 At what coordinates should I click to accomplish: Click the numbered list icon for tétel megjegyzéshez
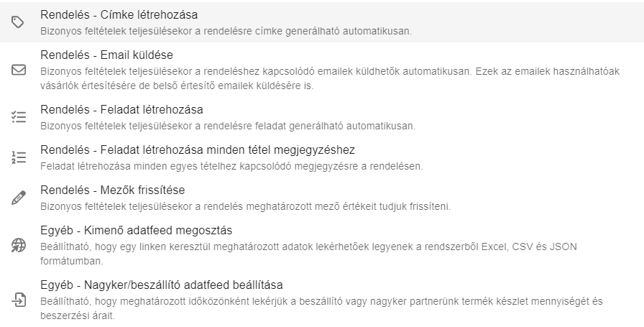19,158
